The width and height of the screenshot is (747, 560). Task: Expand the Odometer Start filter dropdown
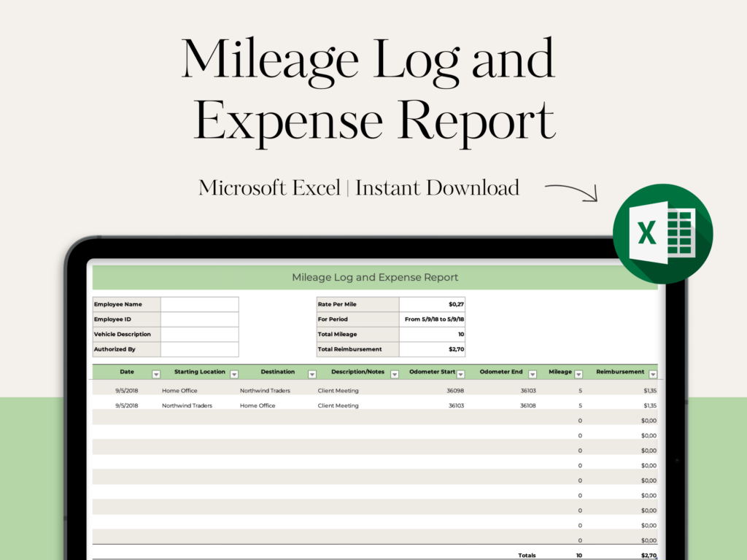click(462, 374)
